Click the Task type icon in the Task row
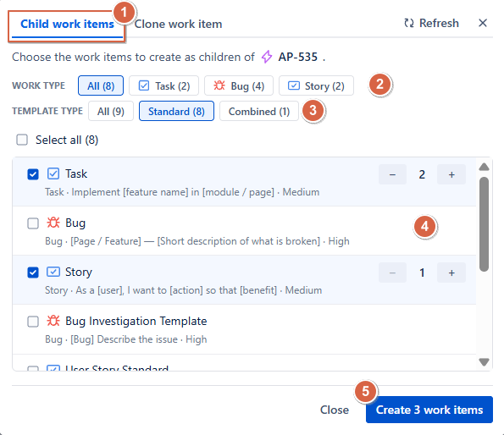This screenshot has height=435, width=504. click(x=53, y=173)
